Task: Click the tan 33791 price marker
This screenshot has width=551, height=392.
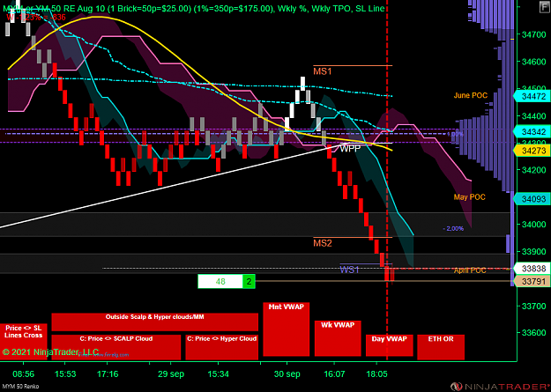Action: coord(532,281)
